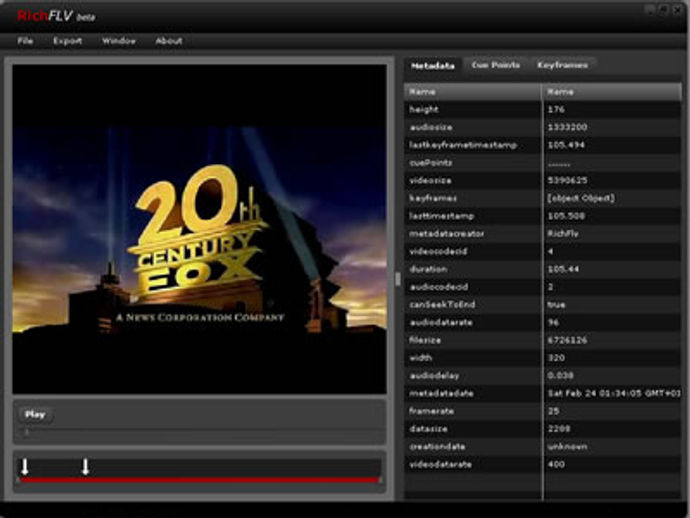Sort by the first Name column header

click(473, 92)
